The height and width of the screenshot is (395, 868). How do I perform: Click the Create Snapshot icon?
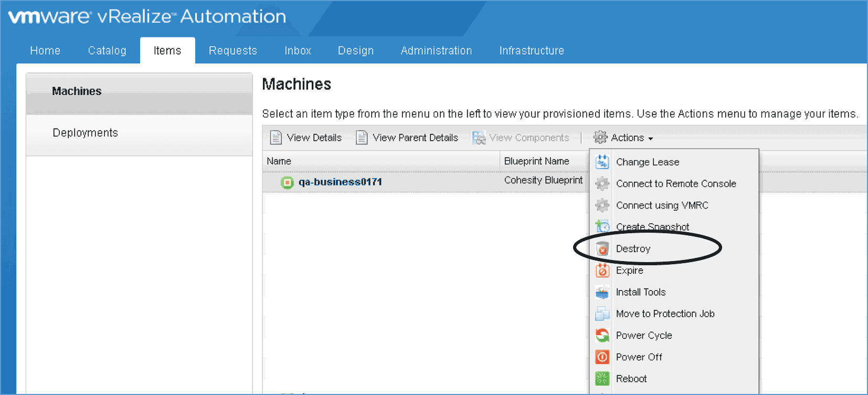602,227
